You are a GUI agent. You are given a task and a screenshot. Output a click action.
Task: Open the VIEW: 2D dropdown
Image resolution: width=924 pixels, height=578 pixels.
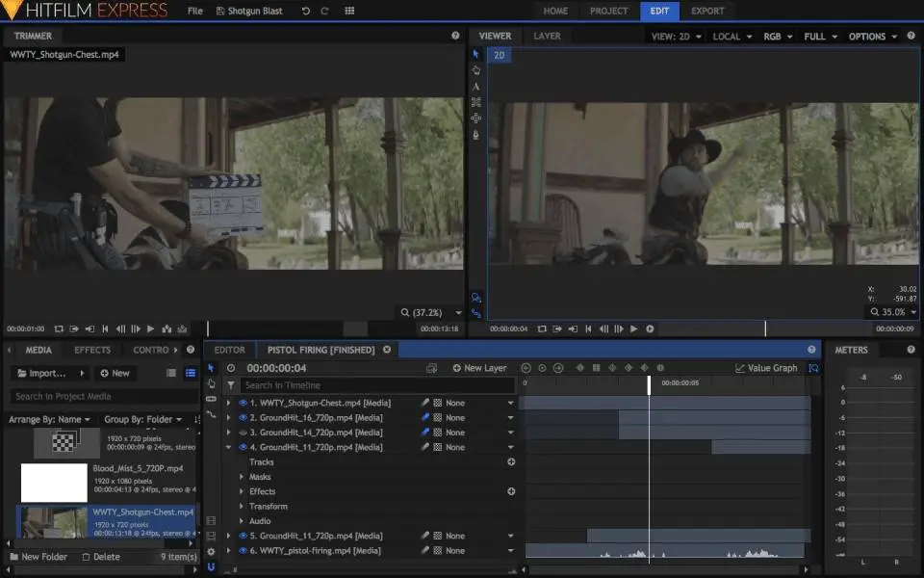tap(675, 37)
